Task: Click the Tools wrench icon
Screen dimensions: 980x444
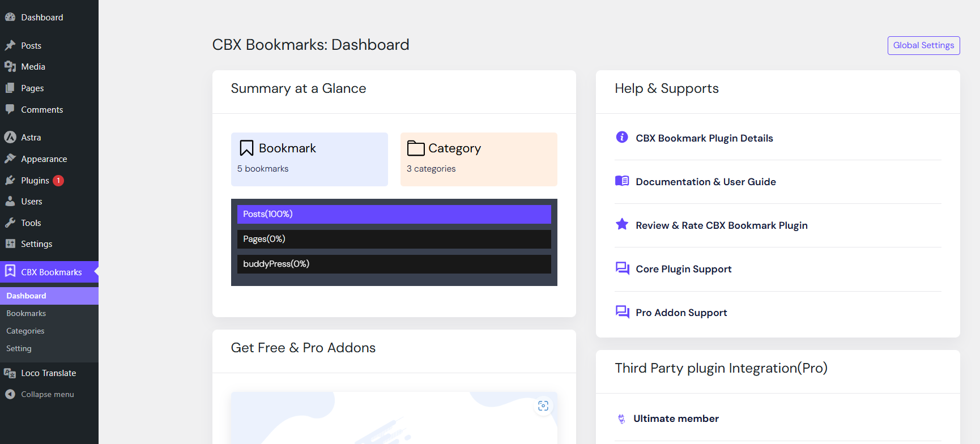Action: click(x=10, y=223)
